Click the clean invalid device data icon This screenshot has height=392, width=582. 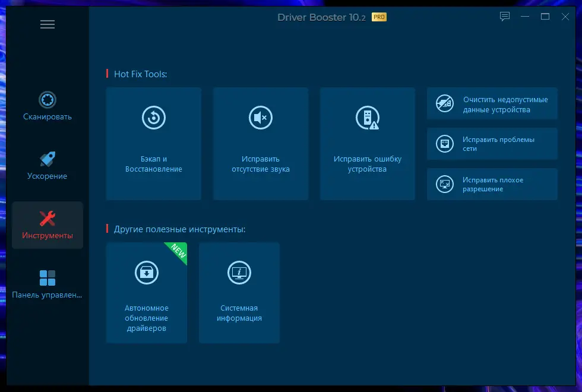click(445, 103)
